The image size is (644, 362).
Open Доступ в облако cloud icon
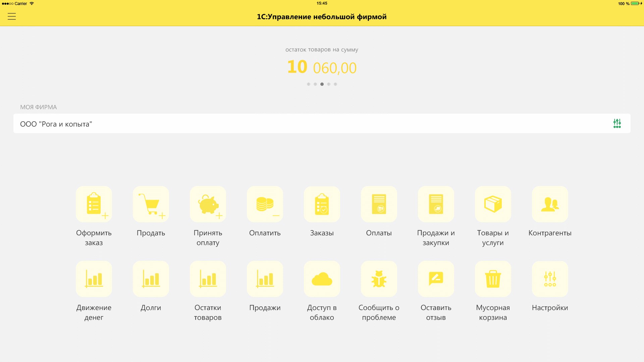[322, 279]
